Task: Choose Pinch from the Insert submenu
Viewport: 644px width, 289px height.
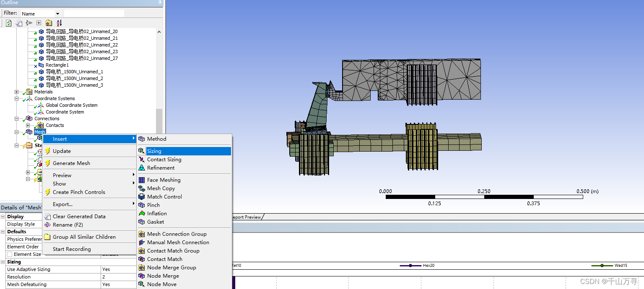Action: click(184, 205)
